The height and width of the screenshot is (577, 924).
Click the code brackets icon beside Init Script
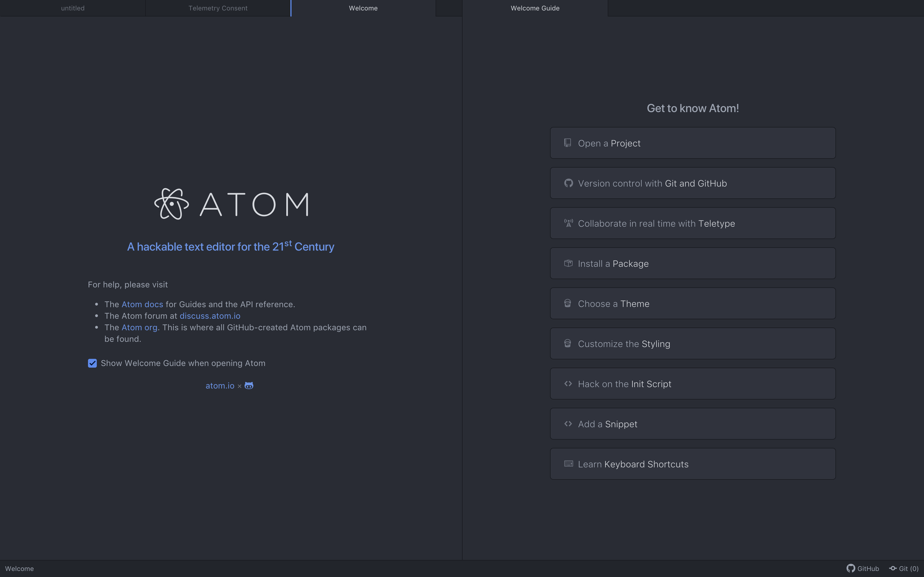[568, 384]
